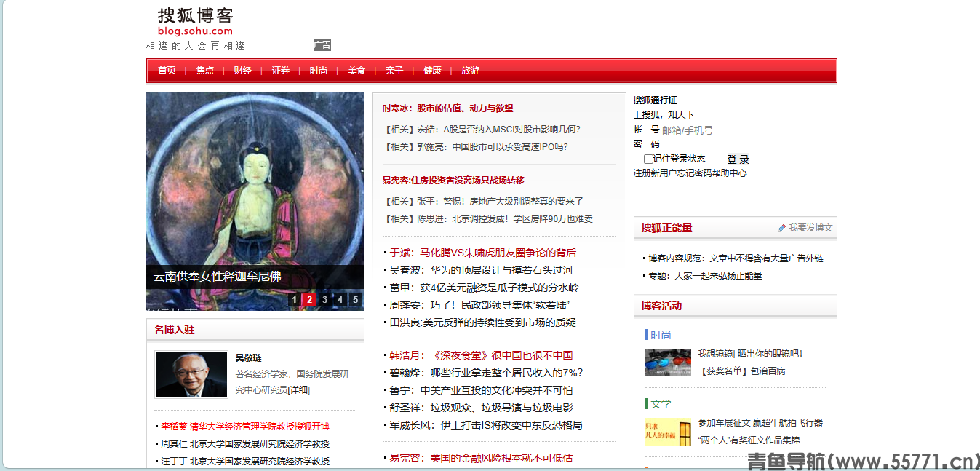The width and height of the screenshot is (980, 471).
Task: Open the 首页 menu item
Action: pyautogui.click(x=167, y=71)
